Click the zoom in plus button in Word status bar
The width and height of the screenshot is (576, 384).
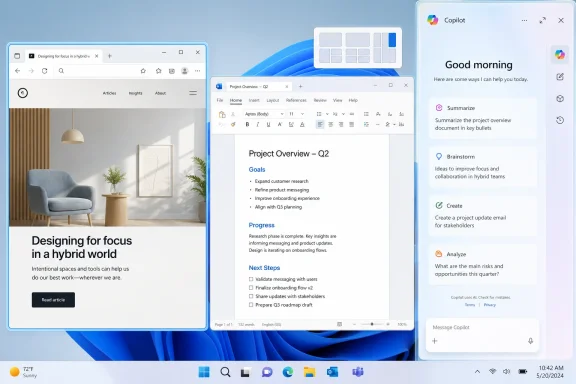(x=388, y=324)
